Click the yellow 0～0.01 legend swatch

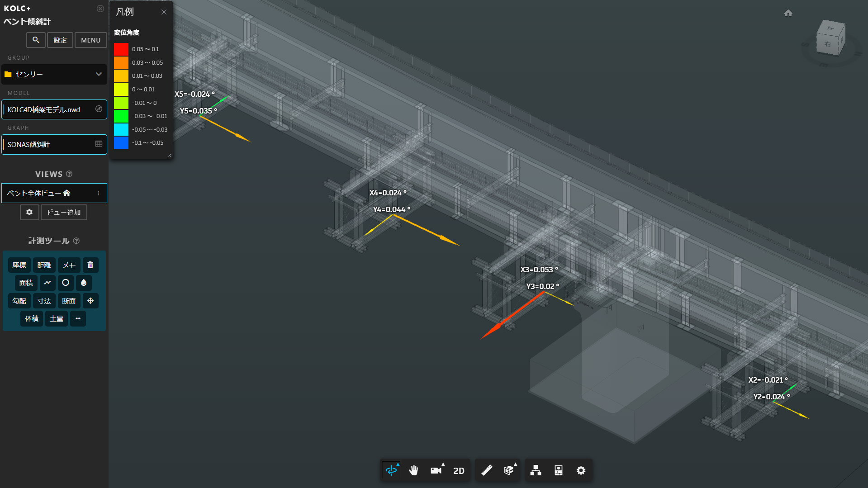click(121, 89)
